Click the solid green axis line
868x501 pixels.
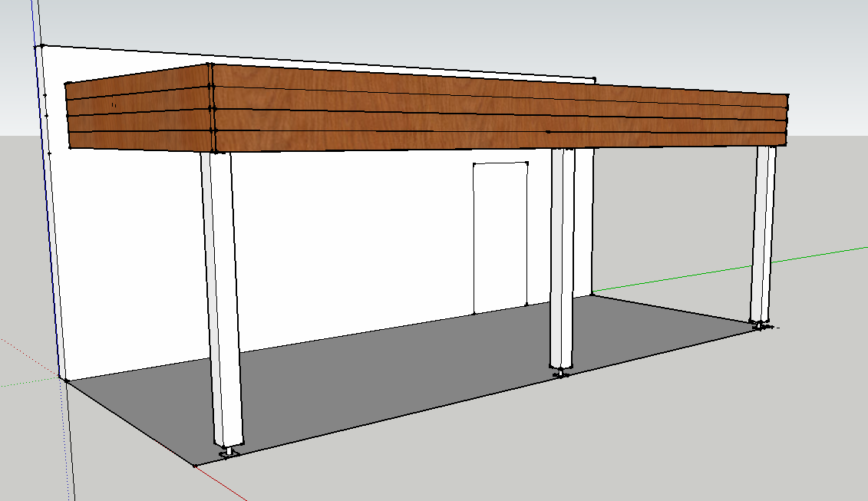point(731,269)
